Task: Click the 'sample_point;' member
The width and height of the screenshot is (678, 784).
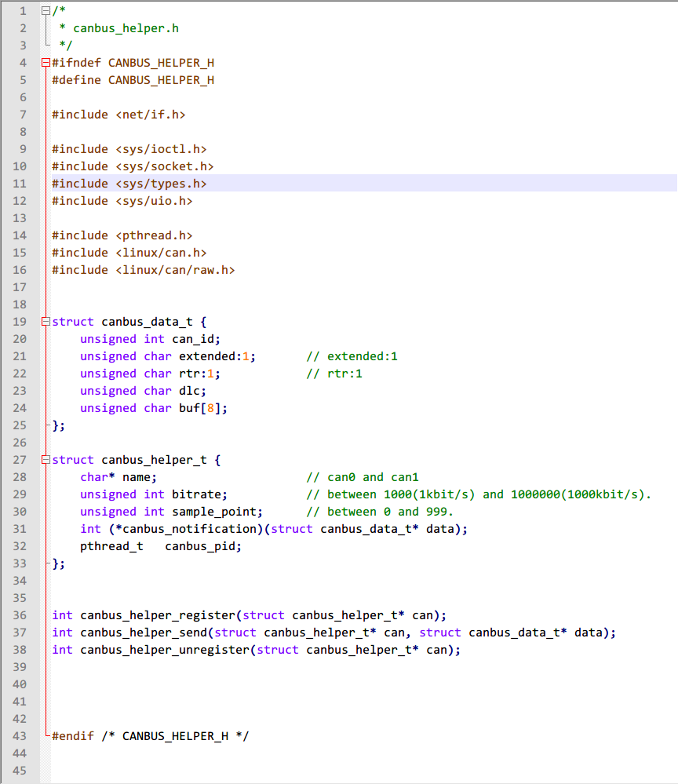Action: click(x=217, y=512)
